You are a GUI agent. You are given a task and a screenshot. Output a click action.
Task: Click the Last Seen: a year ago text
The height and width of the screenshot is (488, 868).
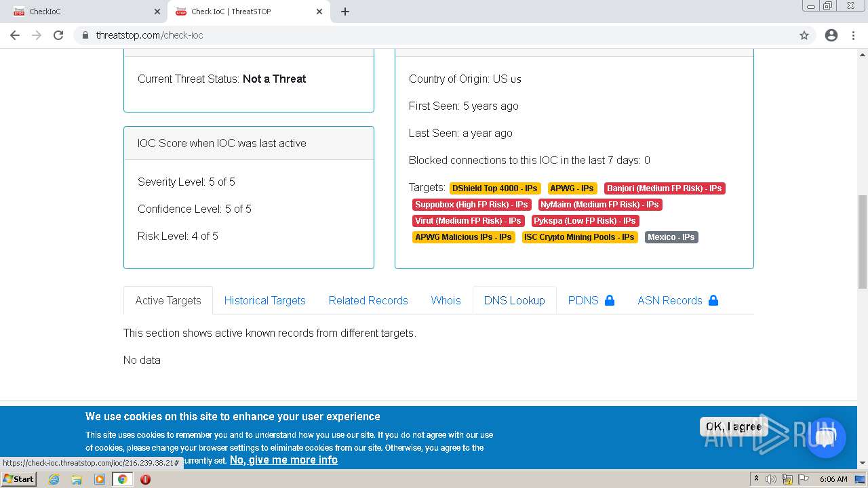[460, 133]
